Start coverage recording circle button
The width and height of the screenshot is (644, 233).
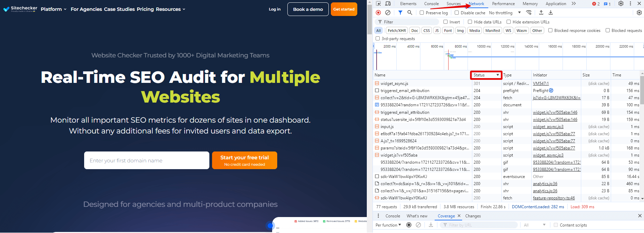click(x=409, y=225)
